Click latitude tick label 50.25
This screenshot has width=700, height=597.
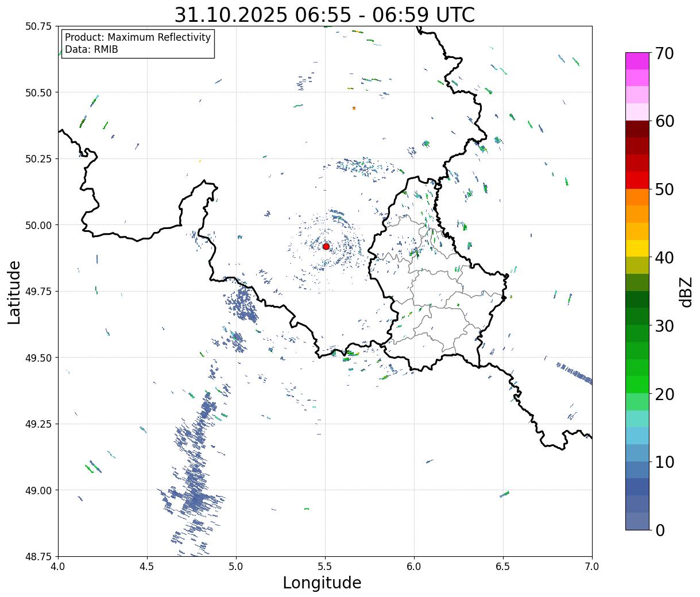38,159
